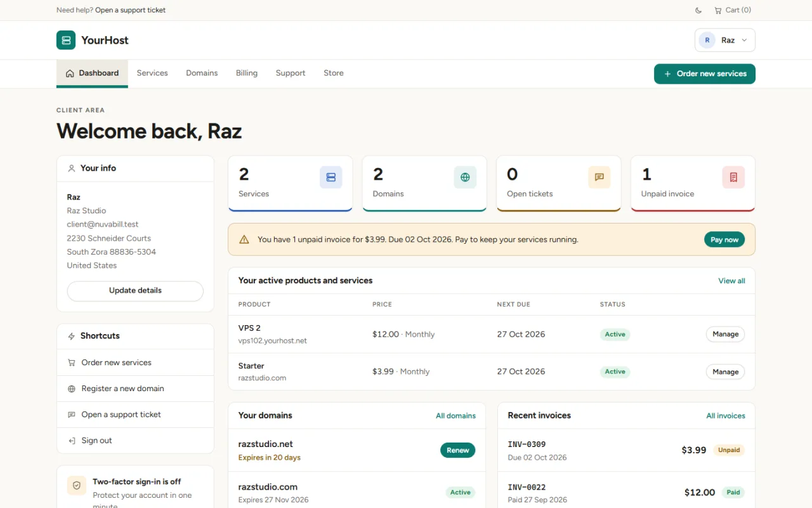Click the plus icon on Order new services button
Image resolution: width=812 pixels, height=508 pixels.
click(667, 74)
